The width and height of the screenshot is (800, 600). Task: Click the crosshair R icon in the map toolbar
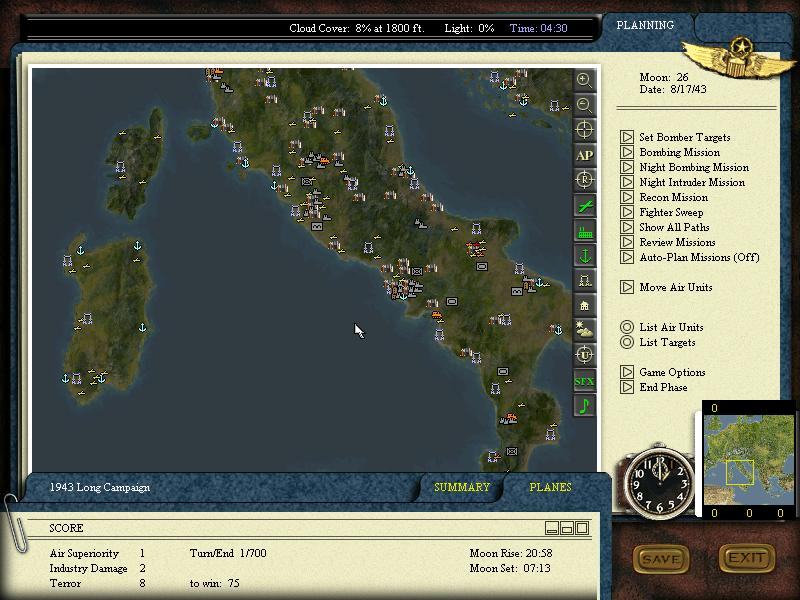585,180
